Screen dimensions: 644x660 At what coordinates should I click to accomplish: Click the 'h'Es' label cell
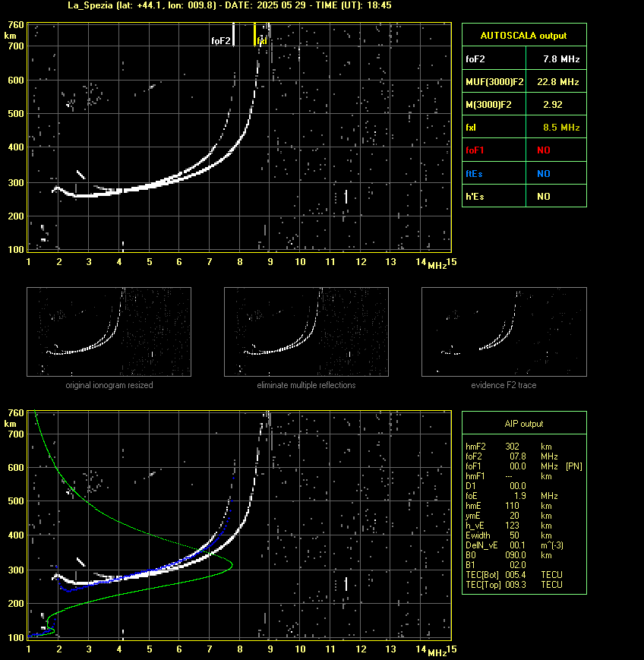pos(494,196)
